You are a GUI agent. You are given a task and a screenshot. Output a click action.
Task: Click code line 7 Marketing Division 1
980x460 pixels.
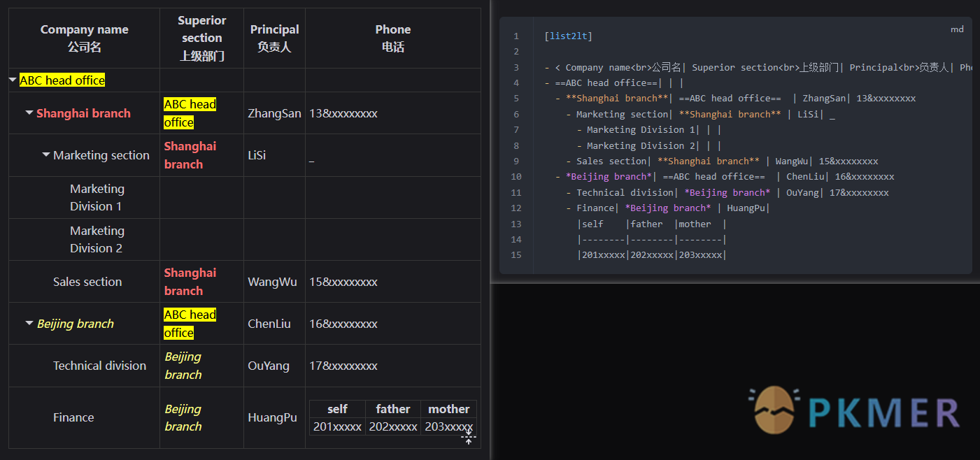(x=641, y=129)
